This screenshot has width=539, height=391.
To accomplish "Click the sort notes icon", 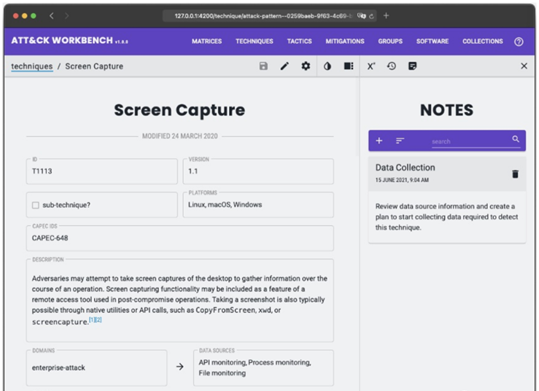I will (400, 141).
